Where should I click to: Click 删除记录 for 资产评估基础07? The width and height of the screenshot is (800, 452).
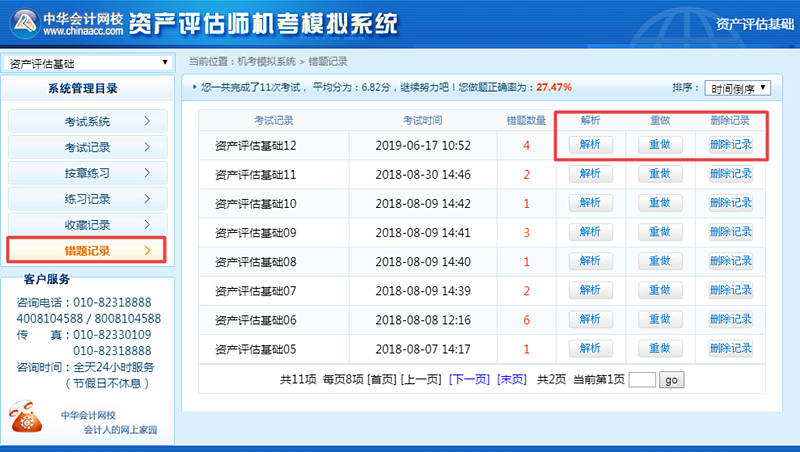pos(731,290)
